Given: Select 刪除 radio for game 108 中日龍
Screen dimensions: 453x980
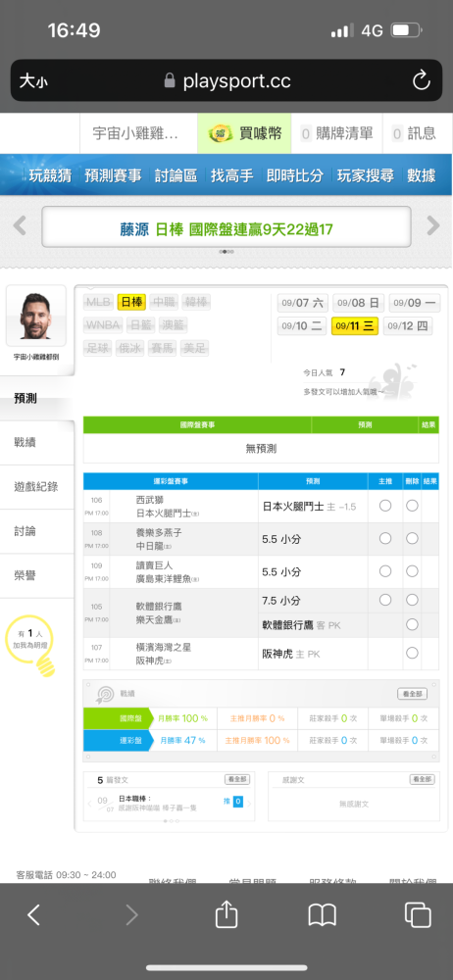Looking at the screenshot, I should click(412, 538).
